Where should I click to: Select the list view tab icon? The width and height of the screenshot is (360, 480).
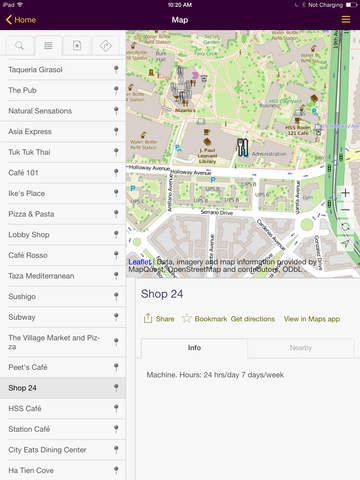click(48, 45)
